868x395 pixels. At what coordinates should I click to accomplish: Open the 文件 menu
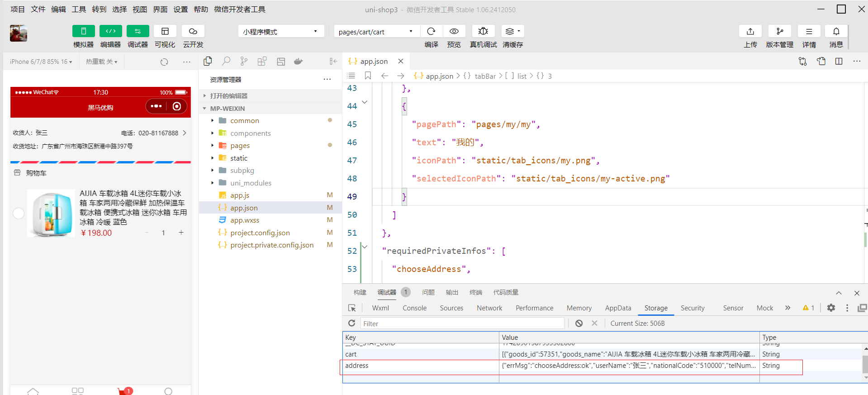(38, 9)
